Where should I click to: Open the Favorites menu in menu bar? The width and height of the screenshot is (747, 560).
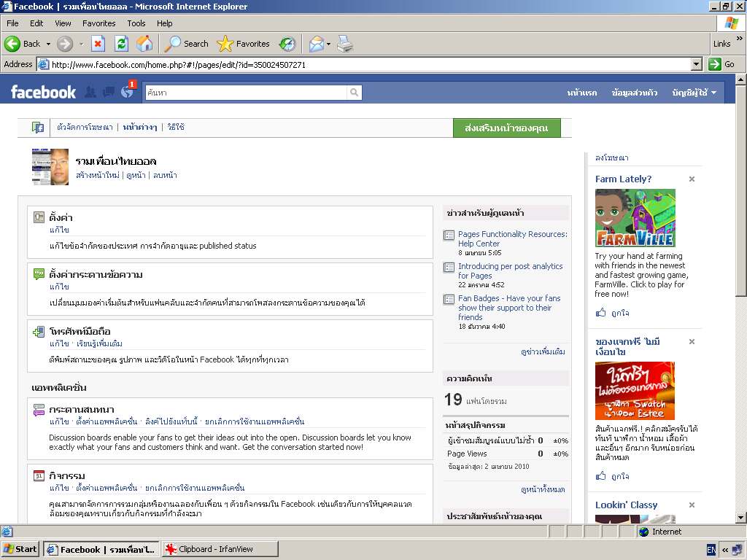98,23
